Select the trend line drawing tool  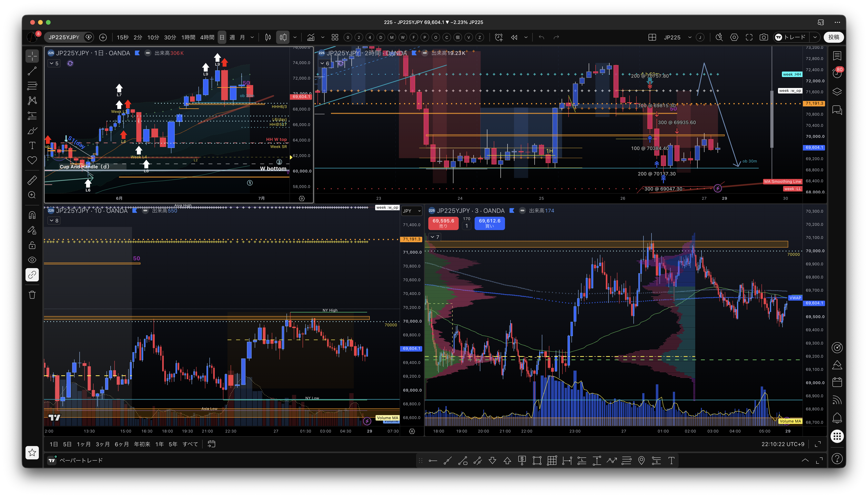[x=32, y=71]
